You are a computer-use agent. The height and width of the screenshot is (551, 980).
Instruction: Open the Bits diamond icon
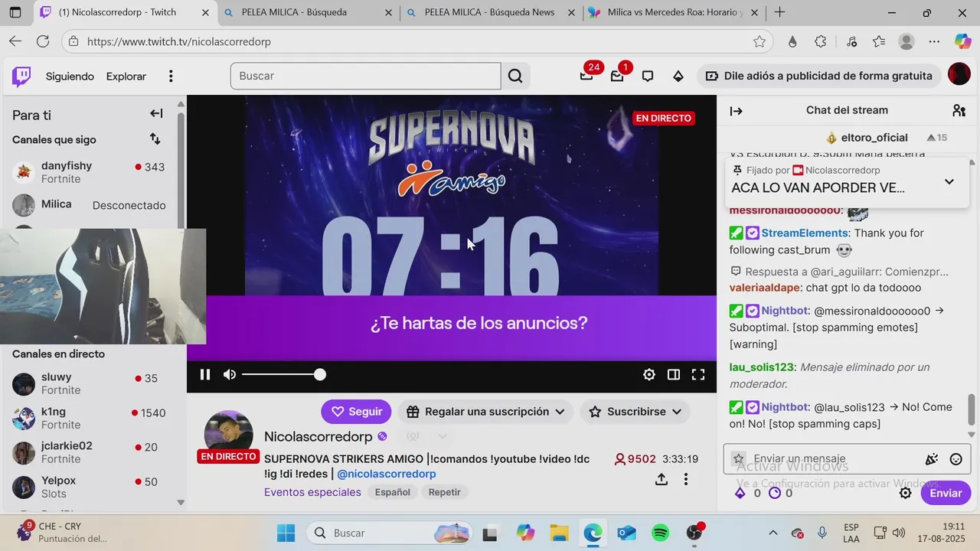(678, 76)
